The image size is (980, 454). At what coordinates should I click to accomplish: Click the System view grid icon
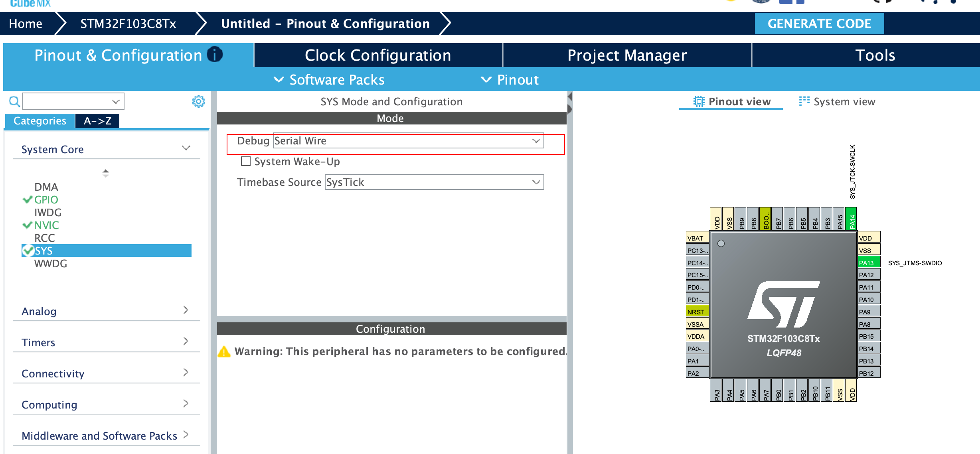point(804,101)
